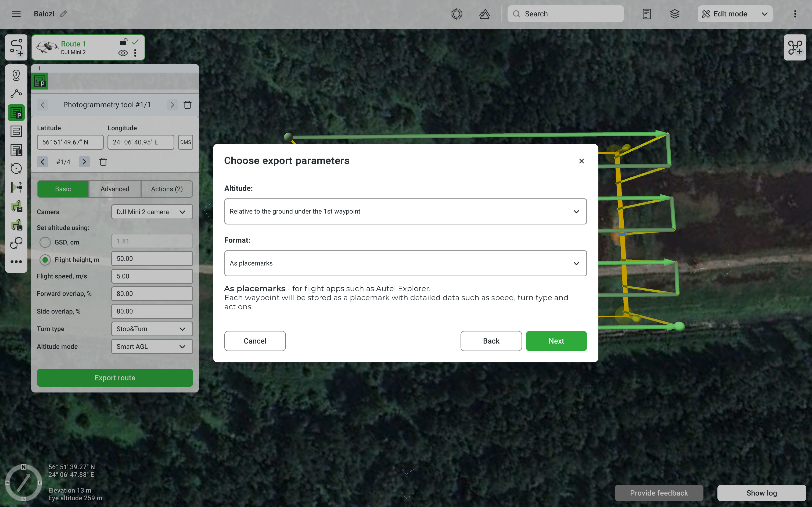Open the Altitude dropdown in export dialog
Image resolution: width=812 pixels, height=507 pixels.
pos(405,211)
